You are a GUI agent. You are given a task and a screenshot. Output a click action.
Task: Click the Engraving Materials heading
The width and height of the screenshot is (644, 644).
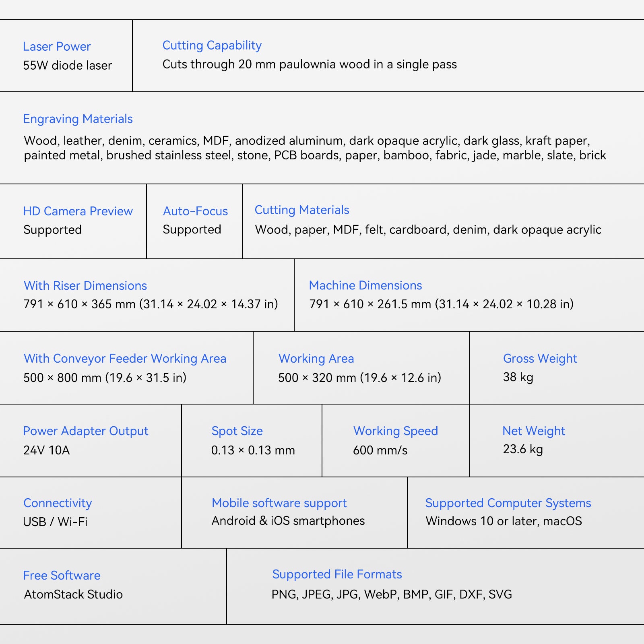pyautogui.click(x=78, y=119)
